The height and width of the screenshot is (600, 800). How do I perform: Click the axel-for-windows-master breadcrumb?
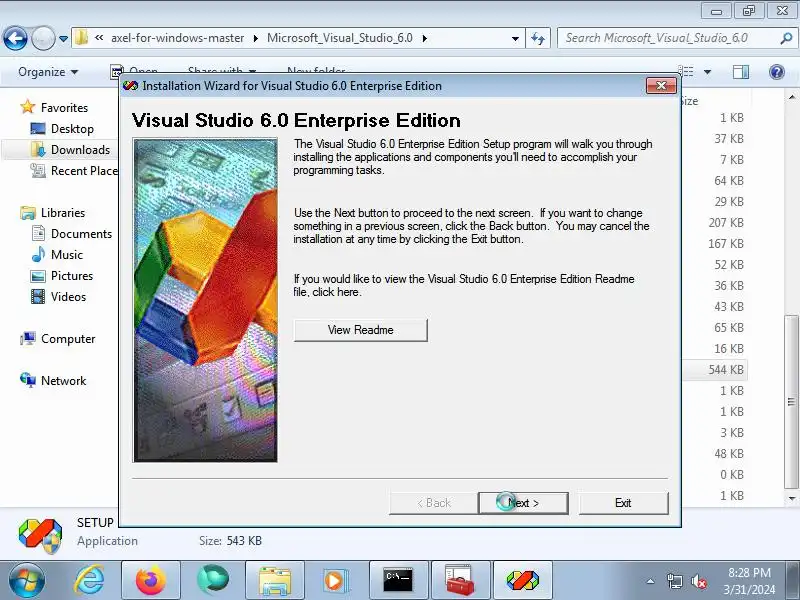177,38
